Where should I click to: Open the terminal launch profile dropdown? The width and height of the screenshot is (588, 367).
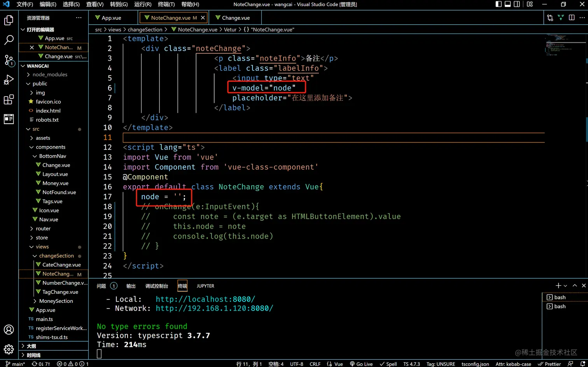tap(565, 286)
